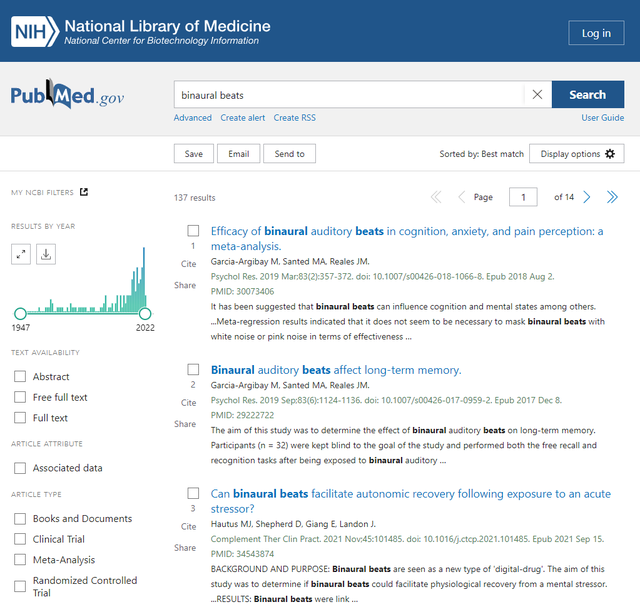This screenshot has height=607, width=640.
Task: Open the PubMed.gov home logo
Action: click(x=67, y=95)
